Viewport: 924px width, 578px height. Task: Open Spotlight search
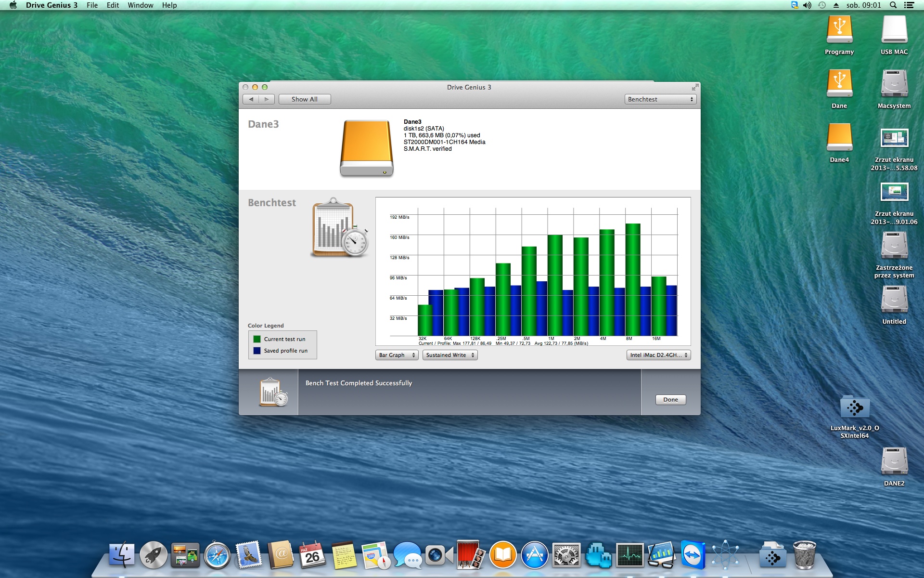point(893,5)
